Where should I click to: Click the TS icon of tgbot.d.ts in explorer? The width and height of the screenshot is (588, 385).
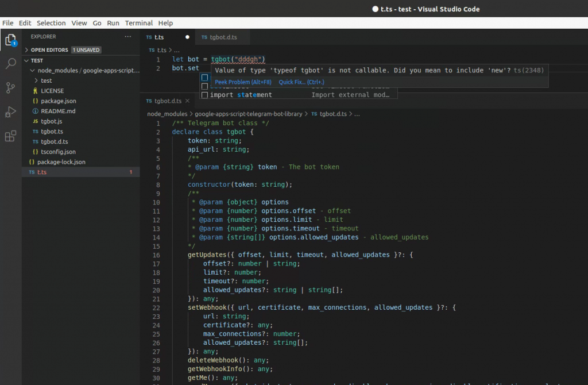[x=35, y=141]
